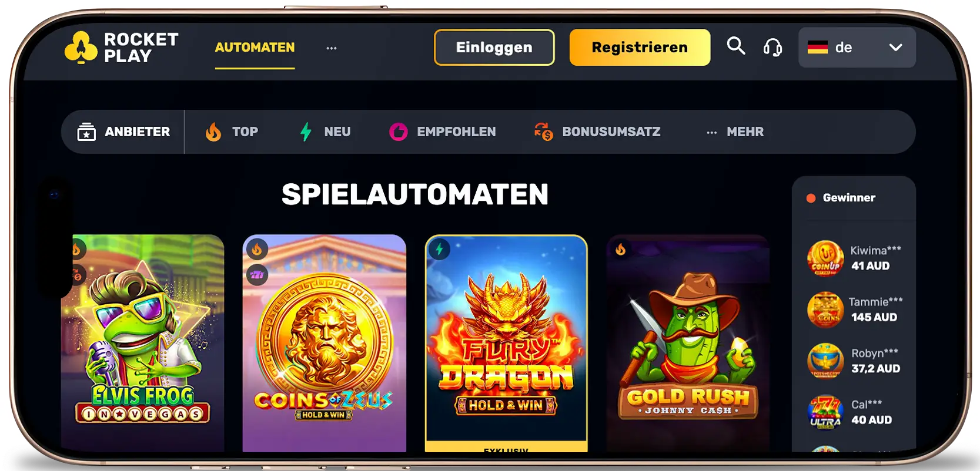Screen dimensions: 980x471
Task: Open the ANBIETER providers icon
Action: click(x=86, y=132)
